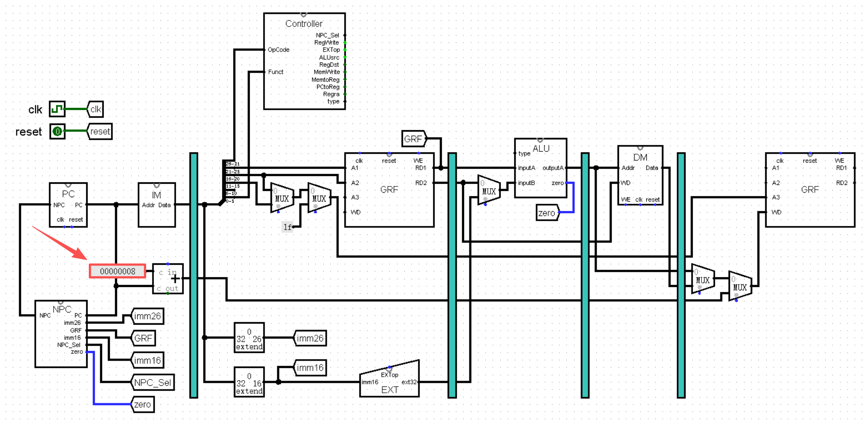Click the clk clock input pin
This screenshot has height=426, width=868.
[57, 109]
